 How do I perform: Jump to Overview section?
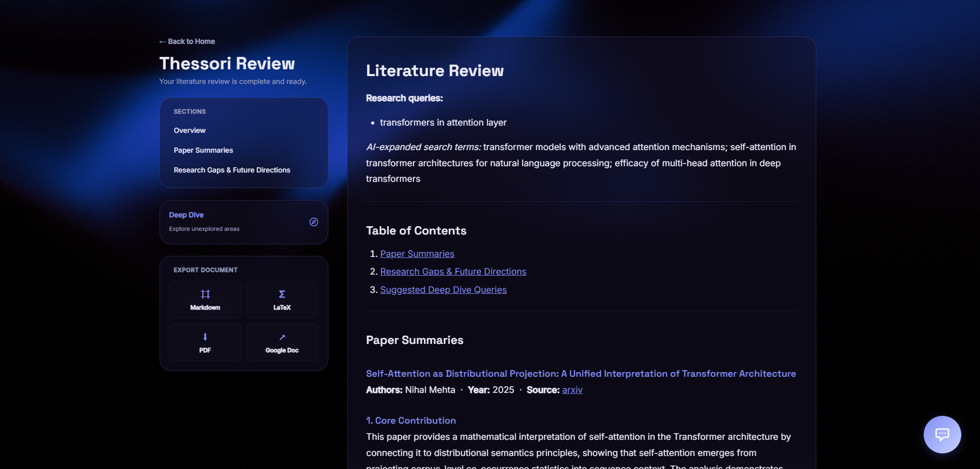pos(190,130)
